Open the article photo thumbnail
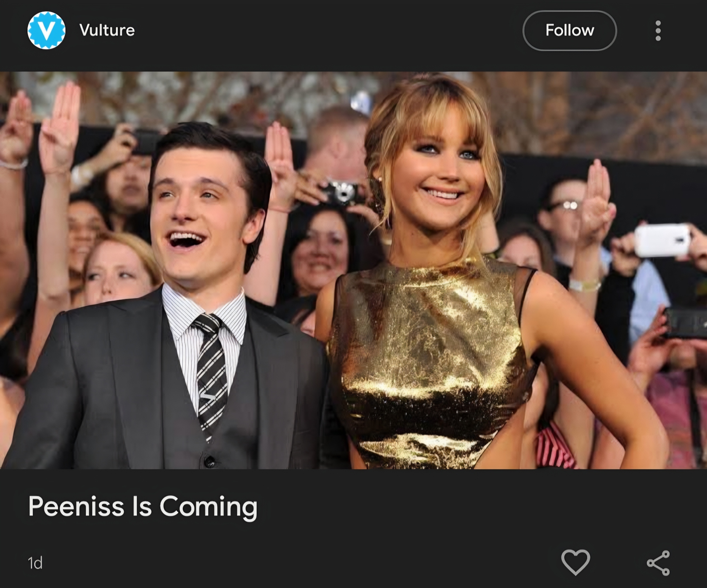Image resolution: width=707 pixels, height=588 pixels. click(353, 270)
